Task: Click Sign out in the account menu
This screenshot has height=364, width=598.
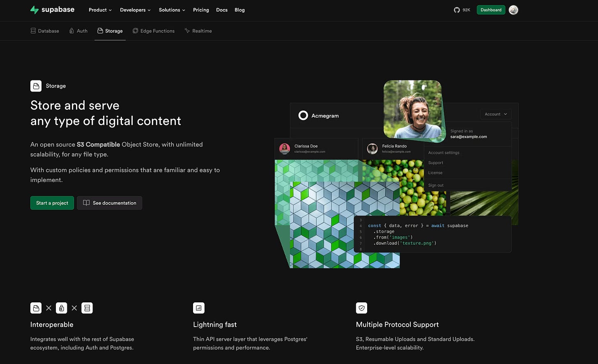Action: [436, 185]
